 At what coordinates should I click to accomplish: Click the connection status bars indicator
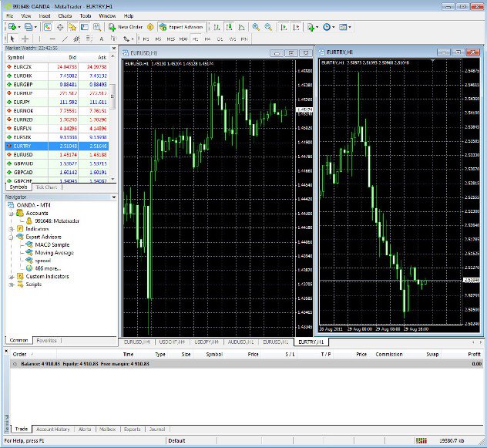422,441
